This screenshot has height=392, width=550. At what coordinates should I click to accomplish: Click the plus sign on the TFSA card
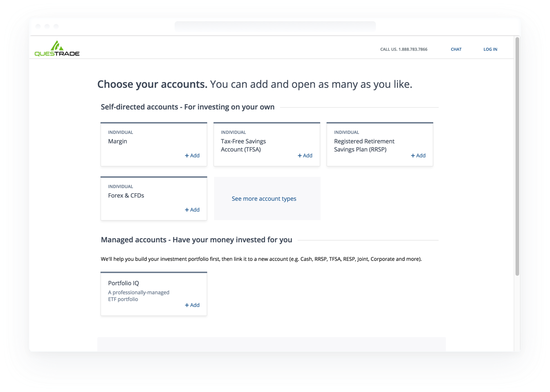click(x=300, y=156)
